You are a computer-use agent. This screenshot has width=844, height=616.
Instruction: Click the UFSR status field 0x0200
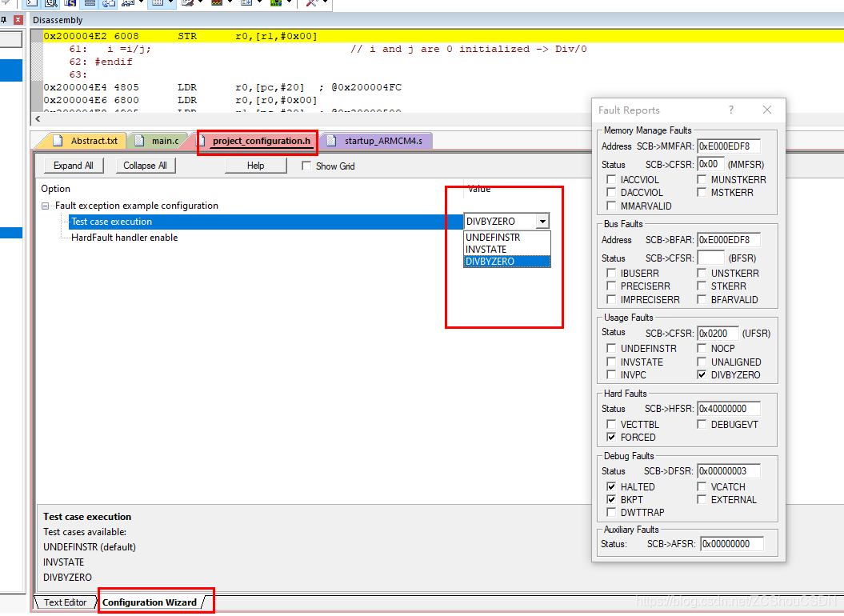pos(718,334)
